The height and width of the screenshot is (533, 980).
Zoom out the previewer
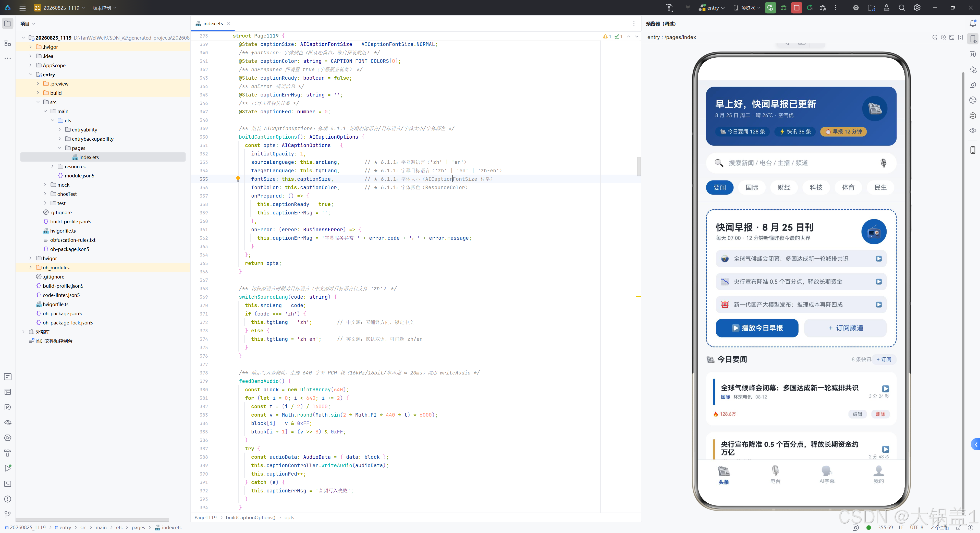[x=935, y=37]
